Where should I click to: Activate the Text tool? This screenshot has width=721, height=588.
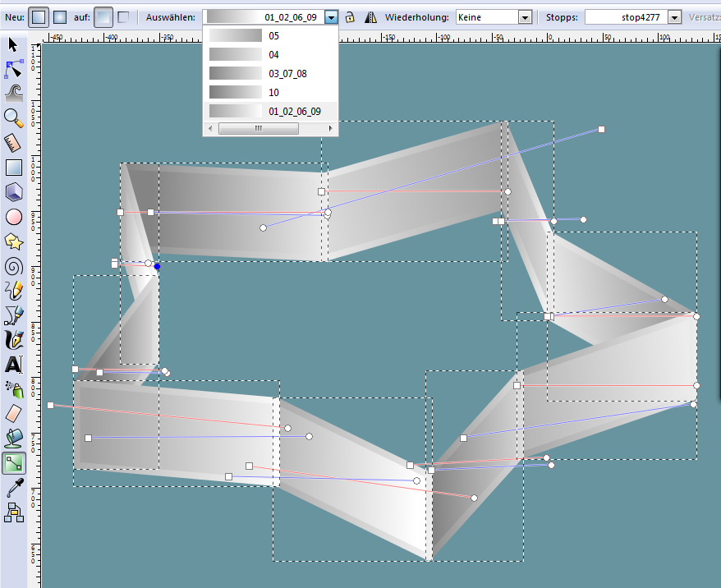pos(13,364)
